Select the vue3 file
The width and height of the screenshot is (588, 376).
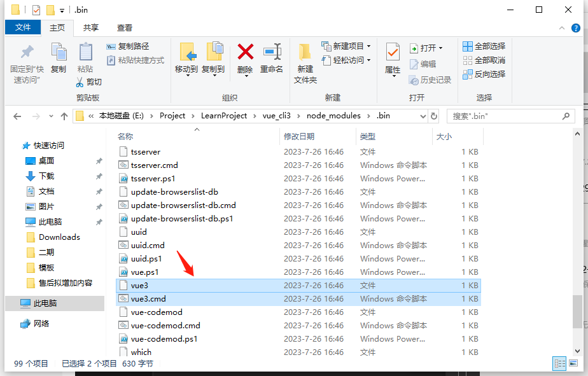click(298, 286)
